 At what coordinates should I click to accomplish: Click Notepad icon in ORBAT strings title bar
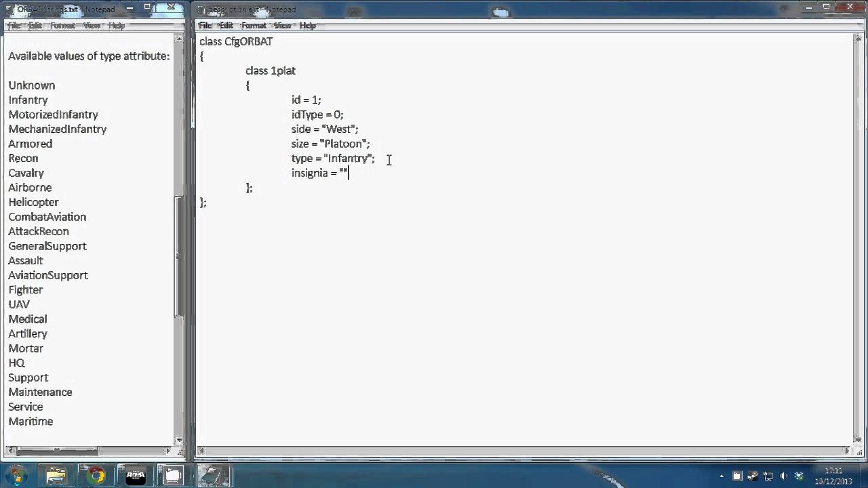tap(9, 9)
